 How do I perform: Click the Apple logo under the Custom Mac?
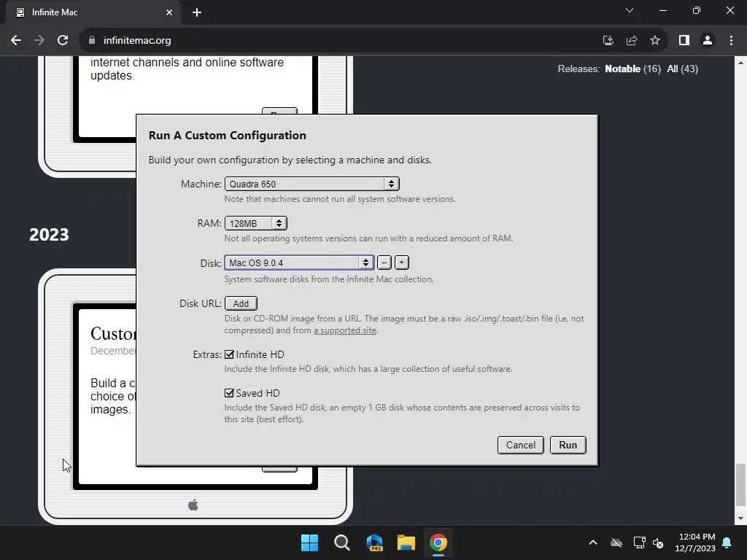[x=193, y=505]
